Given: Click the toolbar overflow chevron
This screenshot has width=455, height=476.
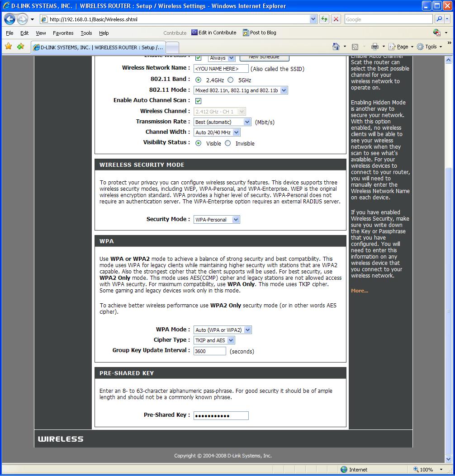Looking at the screenshot, I should pyautogui.click(x=449, y=43).
